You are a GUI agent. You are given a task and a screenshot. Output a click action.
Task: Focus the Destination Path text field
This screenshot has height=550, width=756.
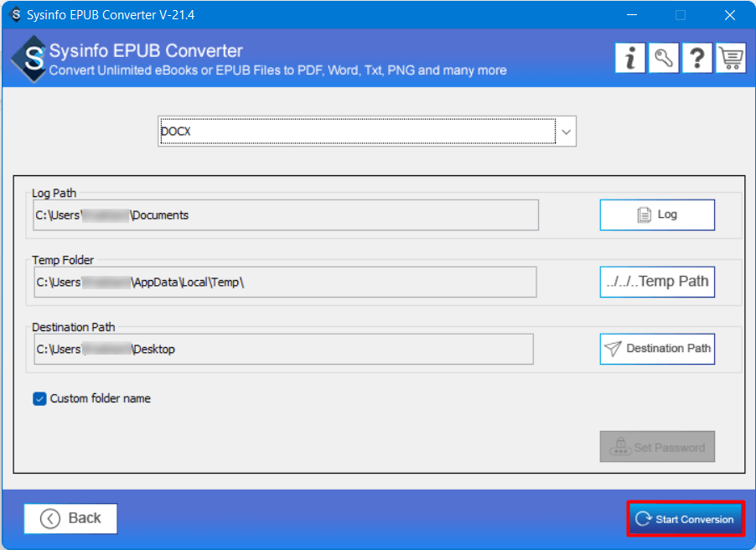point(283,350)
